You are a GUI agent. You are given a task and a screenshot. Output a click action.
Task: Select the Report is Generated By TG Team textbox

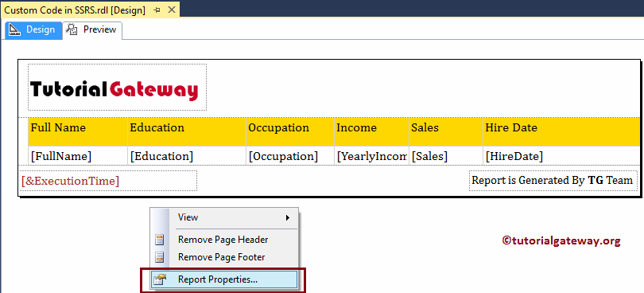coord(553,181)
